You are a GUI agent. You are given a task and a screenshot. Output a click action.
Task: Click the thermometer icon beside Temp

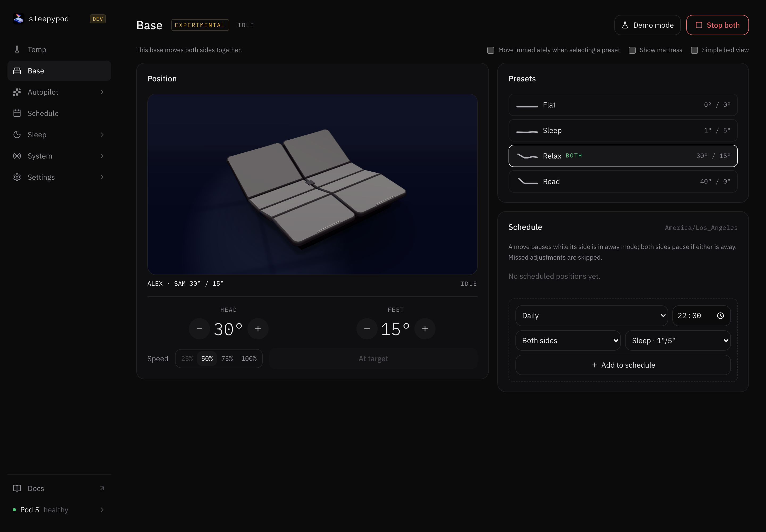point(17,50)
